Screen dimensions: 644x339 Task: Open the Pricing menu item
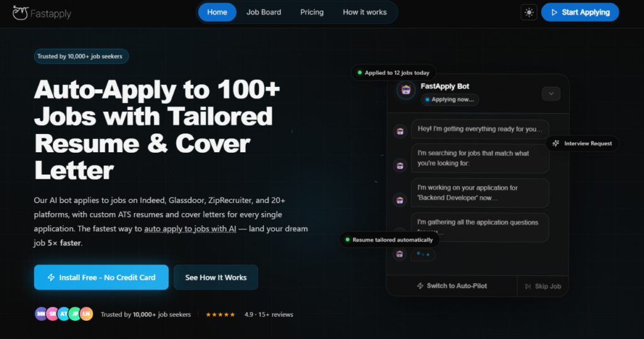tap(312, 13)
